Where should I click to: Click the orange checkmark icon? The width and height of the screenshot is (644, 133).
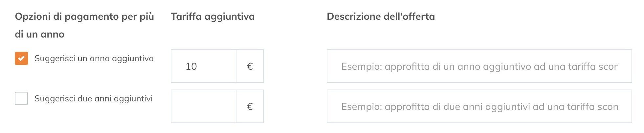21,59
